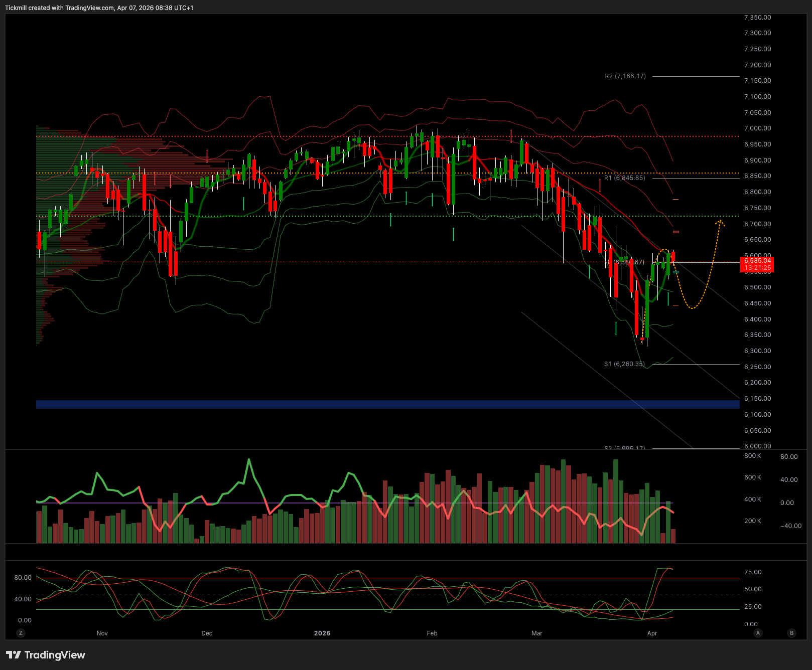The image size is (812, 670).
Task: Click the Z timezone icon at bottom-left
Action: point(21,633)
